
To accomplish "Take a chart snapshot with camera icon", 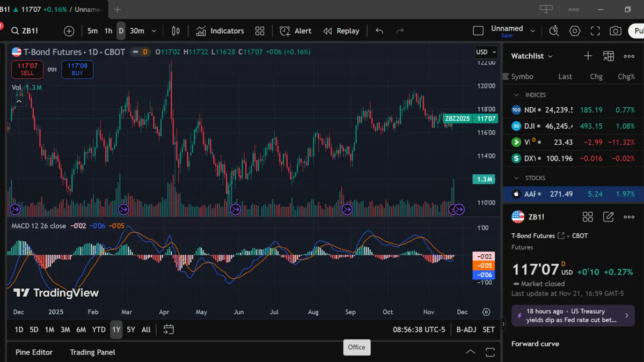I will [616, 31].
